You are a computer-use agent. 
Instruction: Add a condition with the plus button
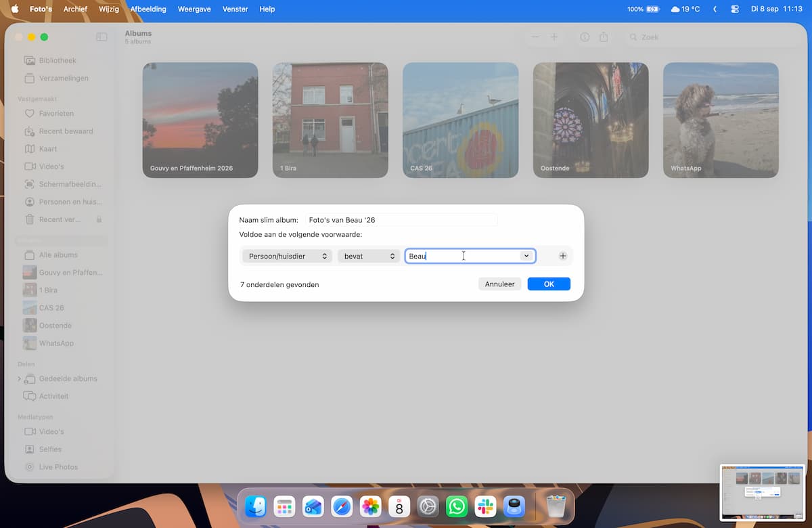(x=563, y=256)
